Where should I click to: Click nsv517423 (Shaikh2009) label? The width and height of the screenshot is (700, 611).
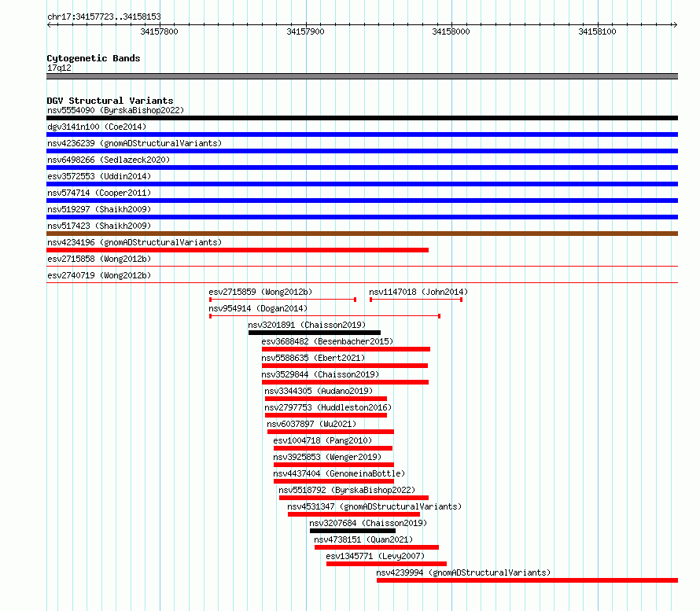tap(99, 226)
